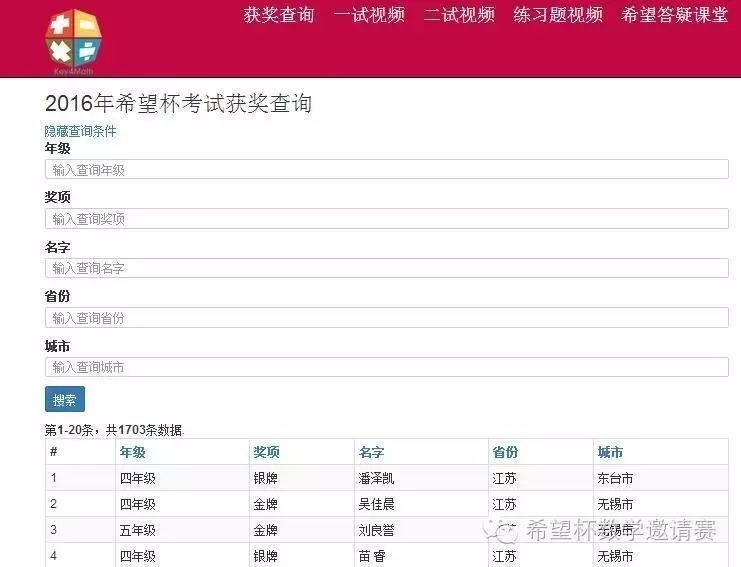Click the results summary 第1-20条，共1703条数据
This screenshot has width=741, height=567.
[x=114, y=430]
